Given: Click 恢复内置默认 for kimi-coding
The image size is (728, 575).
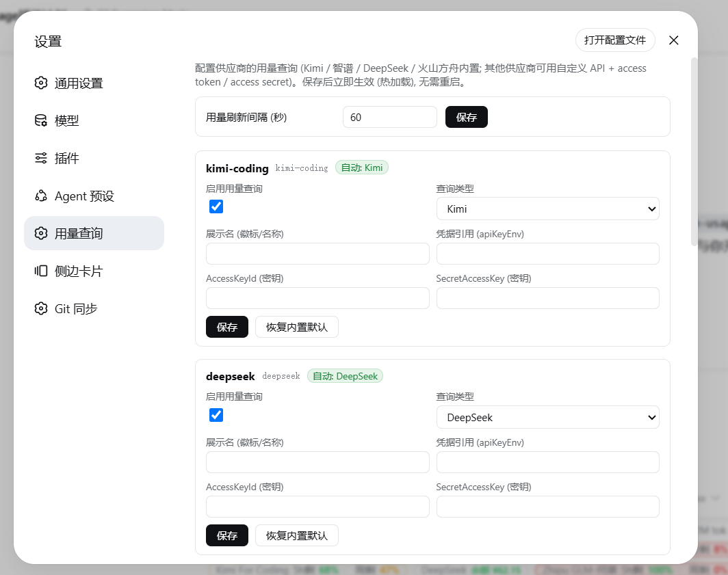Looking at the screenshot, I should [297, 327].
